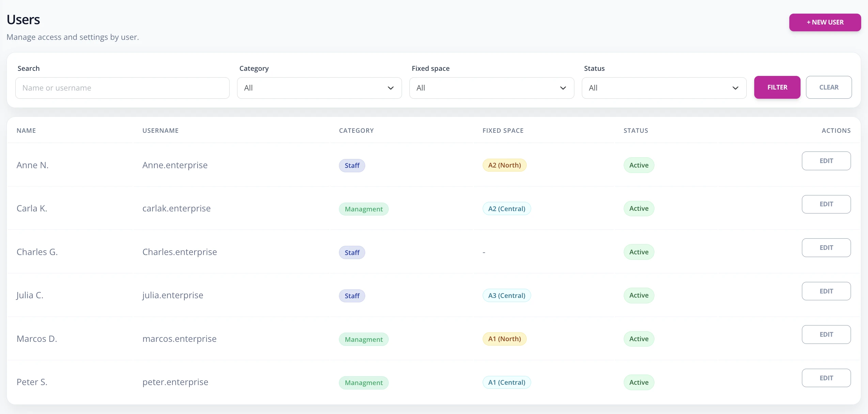Apply filters with the FILTER button

777,87
